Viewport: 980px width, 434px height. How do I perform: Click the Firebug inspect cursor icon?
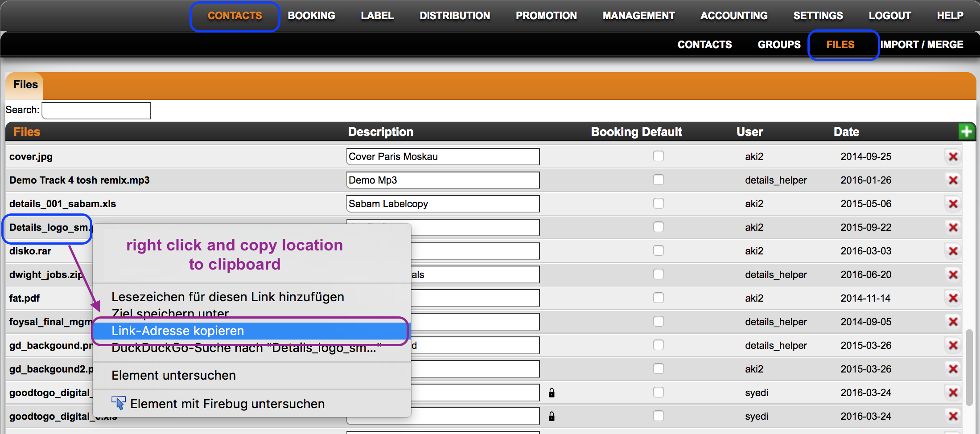tap(119, 403)
